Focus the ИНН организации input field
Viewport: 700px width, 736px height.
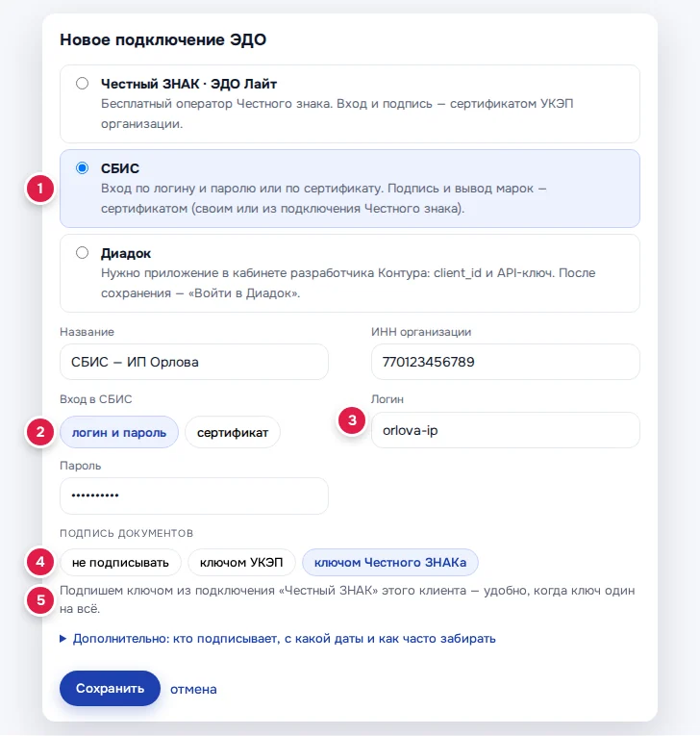(506, 362)
